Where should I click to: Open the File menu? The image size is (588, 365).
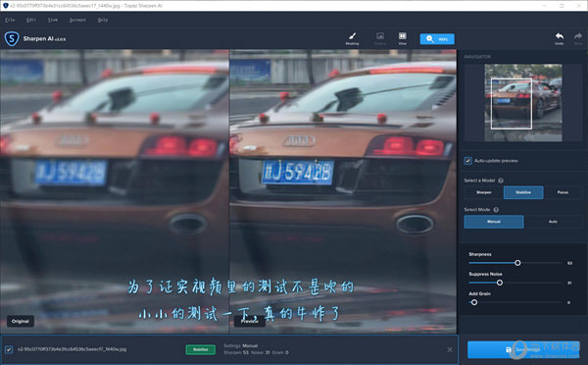pyautogui.click(x=10, y=20)
